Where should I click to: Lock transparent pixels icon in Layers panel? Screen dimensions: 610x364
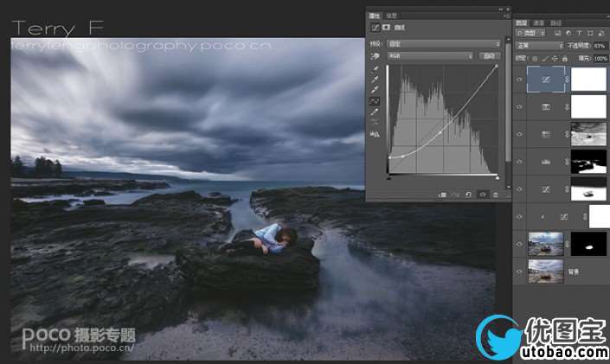(535, 58)
